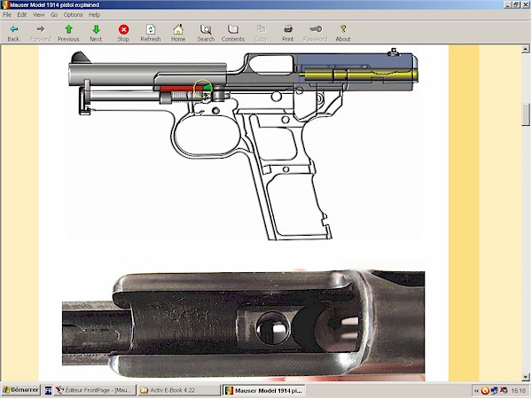
Task: Switch to Activ E-Book 4.22 taskbar item
Action: tap(179, 390)
